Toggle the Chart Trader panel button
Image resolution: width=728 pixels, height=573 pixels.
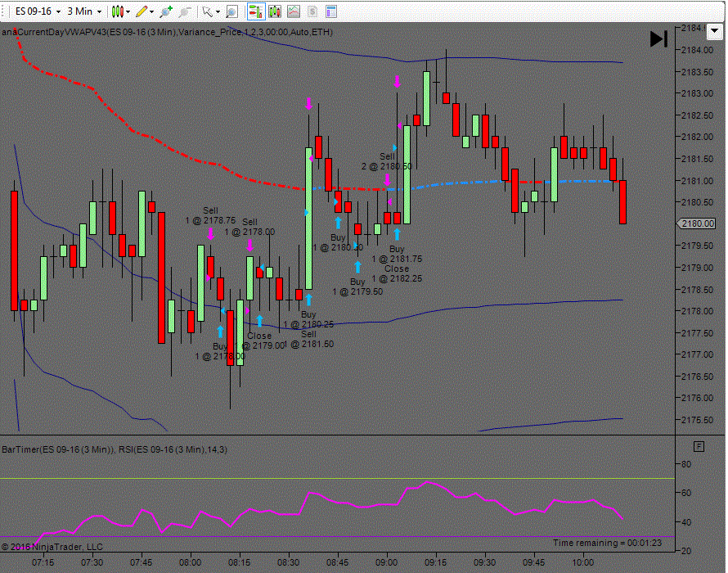pyautogui.click(x=256, y=11)
